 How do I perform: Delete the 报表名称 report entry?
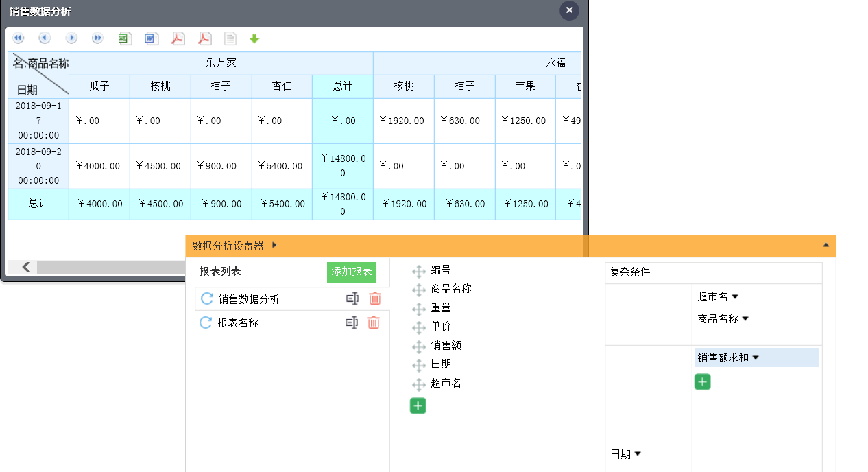pyautogui.click(x=374, y=322)
